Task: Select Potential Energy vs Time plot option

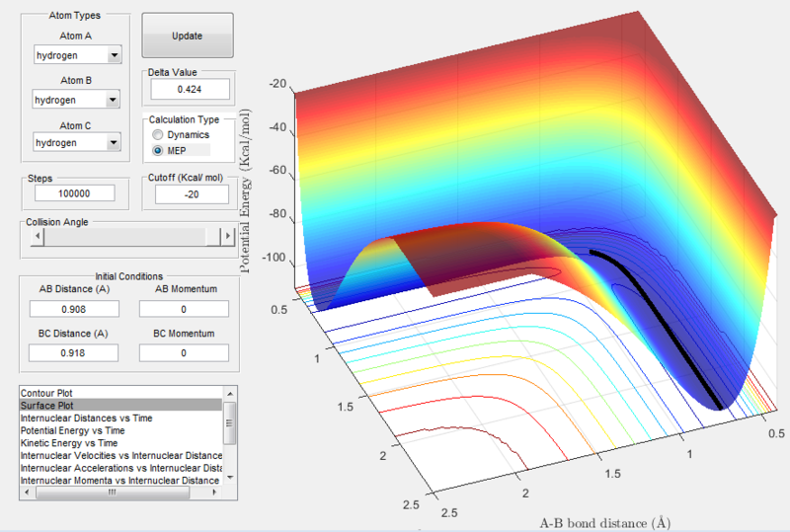Action: tap(72, 430)
